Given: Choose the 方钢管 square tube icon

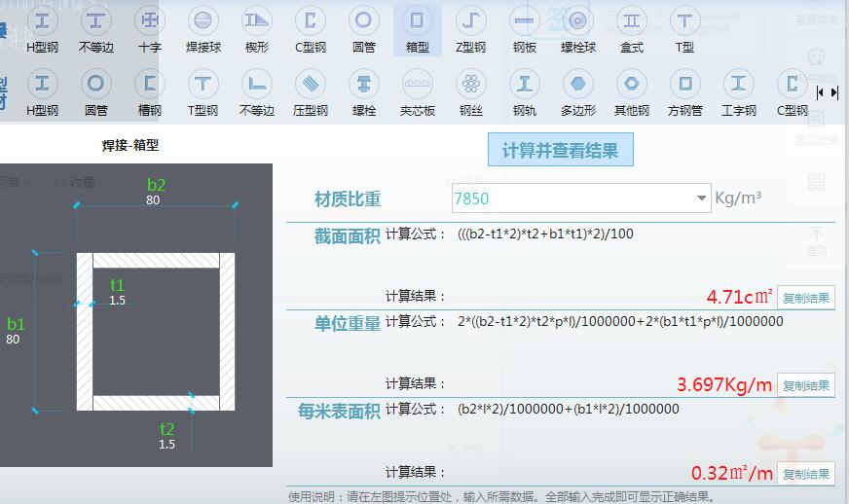Looking at the screenshot, I should tap(684, 94).
